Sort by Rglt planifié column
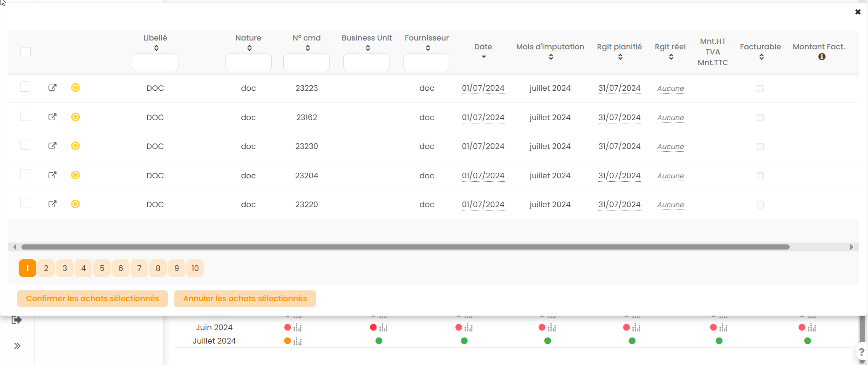The image size is (868, 365). pyautogui.click(x=620, y=57)
